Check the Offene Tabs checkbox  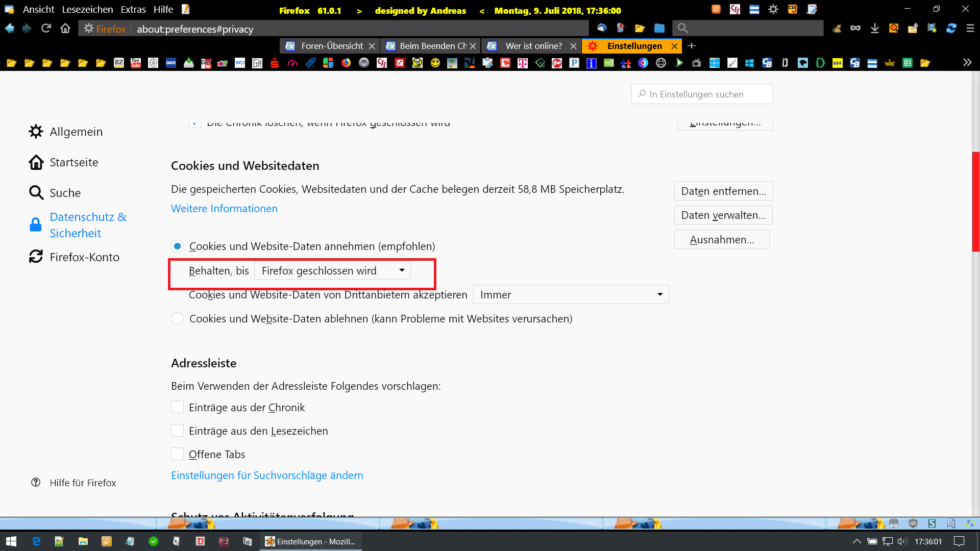177,454
